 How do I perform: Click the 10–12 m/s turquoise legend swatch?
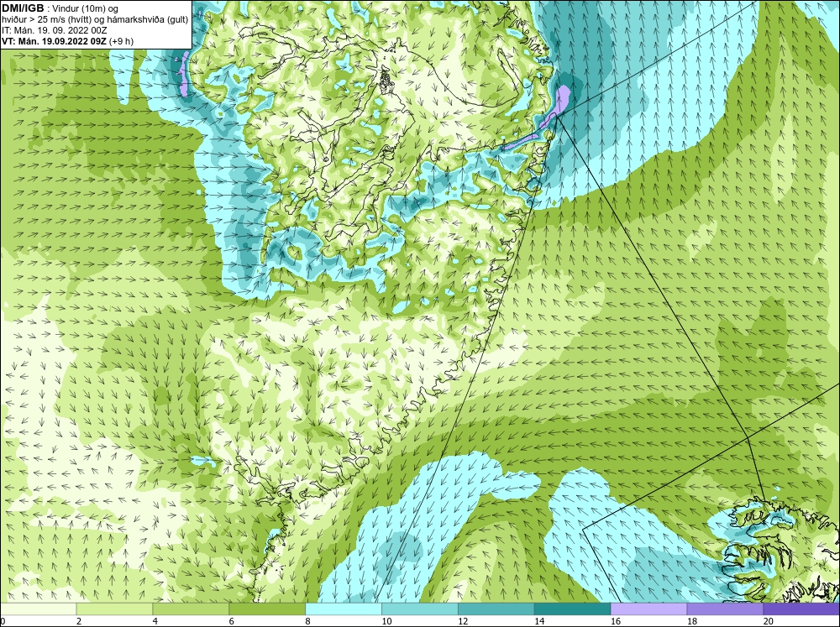coord(419,609)
